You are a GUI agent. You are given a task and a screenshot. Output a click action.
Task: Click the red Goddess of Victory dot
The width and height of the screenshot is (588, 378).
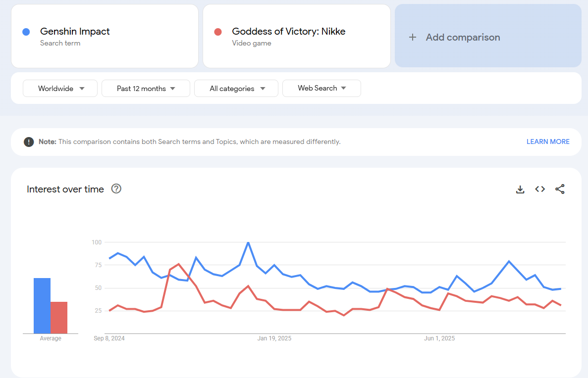tap(217, 32)
